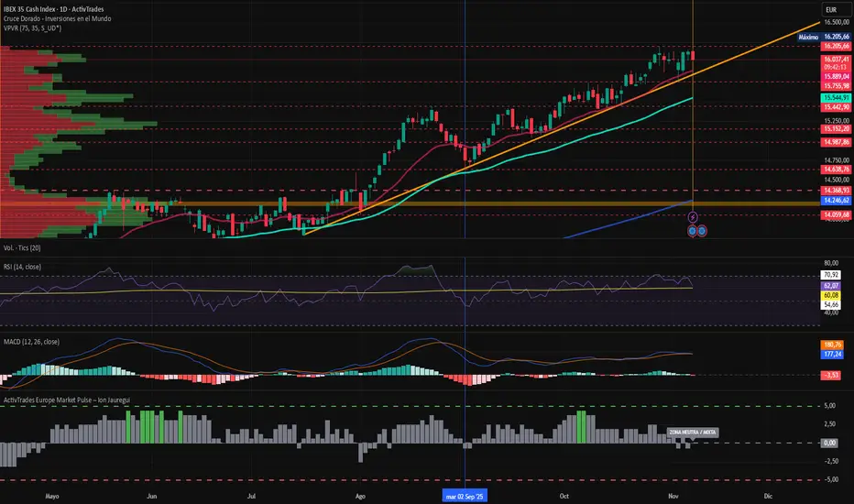854x504 pixels.
Task: Click the 14.750,00 price axis value
Action: click(837, 160)
